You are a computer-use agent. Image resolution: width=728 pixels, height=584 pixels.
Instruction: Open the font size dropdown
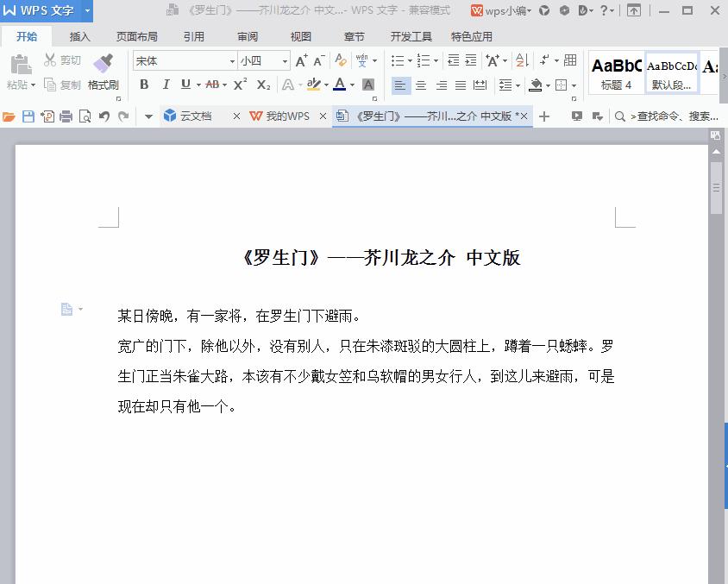286,62
